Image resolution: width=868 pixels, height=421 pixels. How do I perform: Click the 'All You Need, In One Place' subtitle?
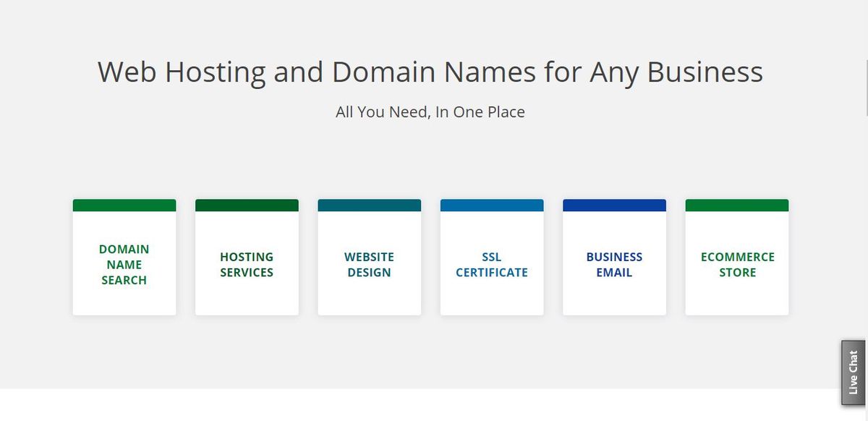[x=430, y=112]
